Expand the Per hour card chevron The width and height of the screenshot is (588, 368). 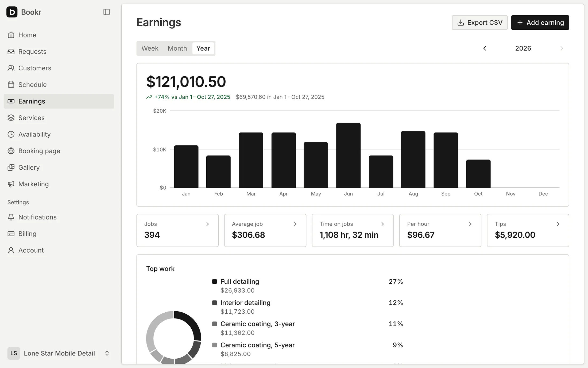pyautogui.click(x=470, y=224)
